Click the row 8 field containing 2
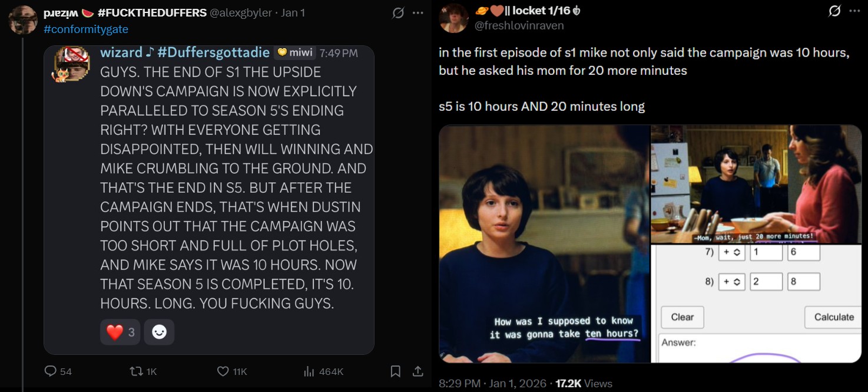This screenshot has width=868, height=392. tap(766, 282)
